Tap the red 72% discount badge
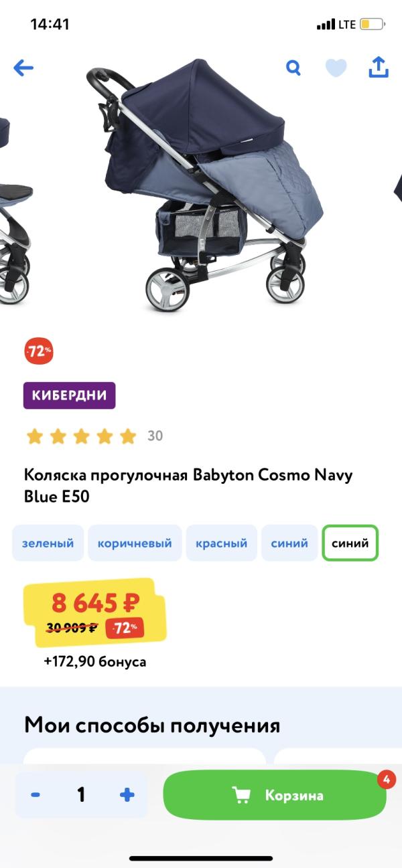 (x=39, y=351)
